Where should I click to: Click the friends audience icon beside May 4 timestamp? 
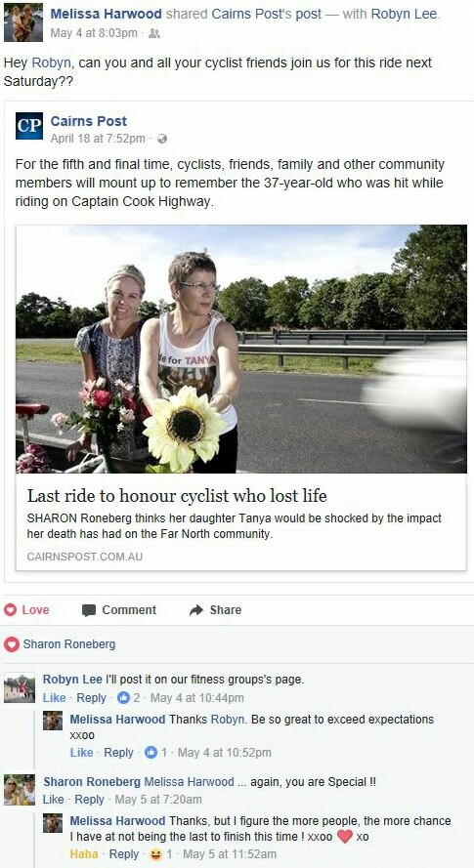click(154, 33)
